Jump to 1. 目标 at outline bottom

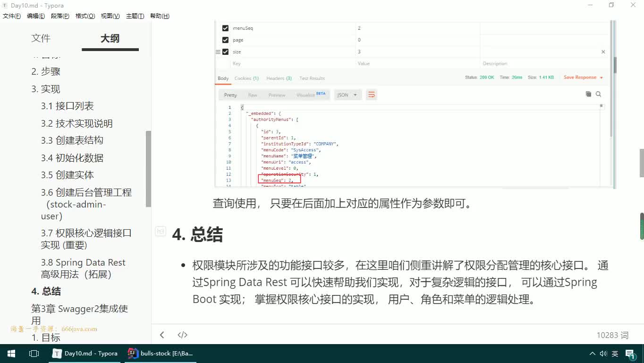point(46,338)
